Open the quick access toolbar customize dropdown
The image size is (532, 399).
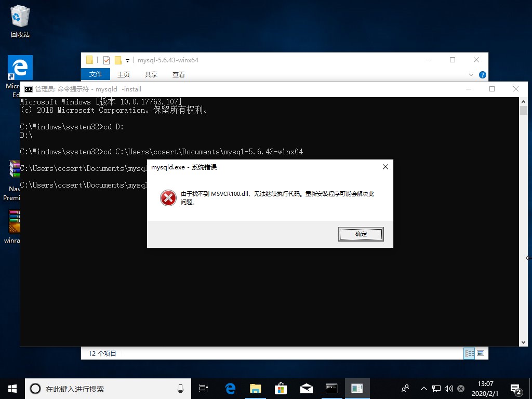(x=128, y=61)
